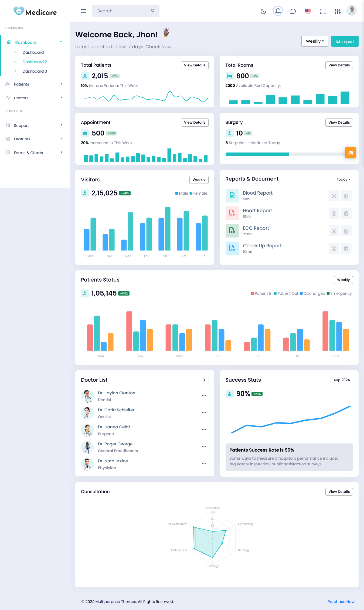Click the Search input field
Image resolution: width=364 pixels, height=610 pixels.
click(123, 11)
